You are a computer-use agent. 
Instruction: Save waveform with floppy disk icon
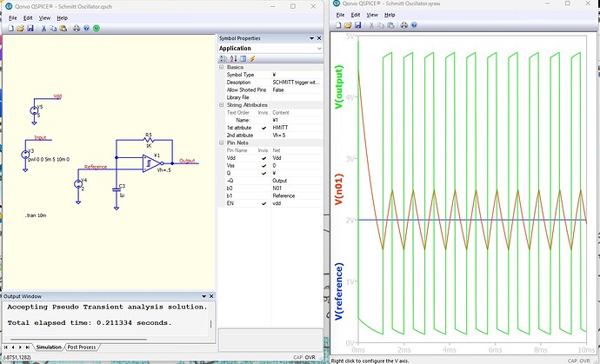click(x=357, y=25)
